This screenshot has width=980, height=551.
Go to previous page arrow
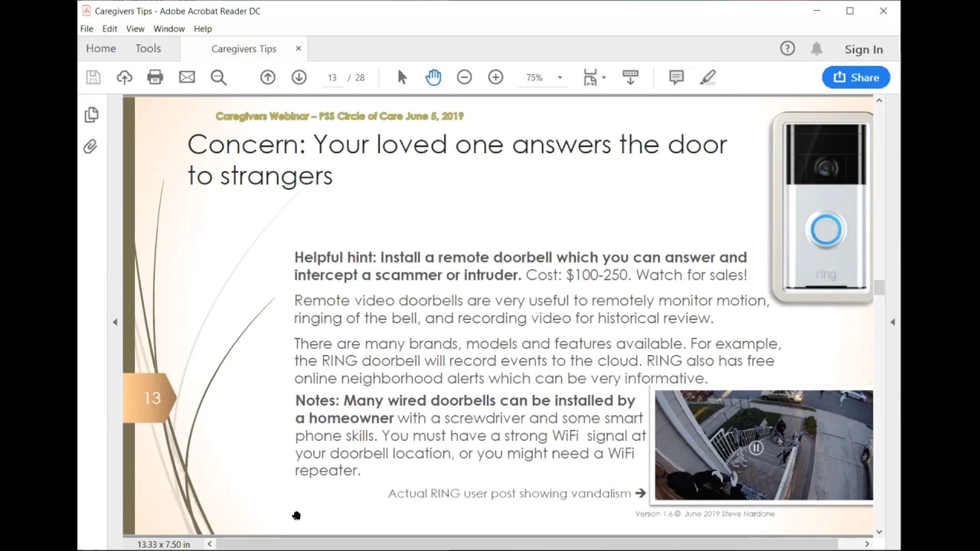267,77
